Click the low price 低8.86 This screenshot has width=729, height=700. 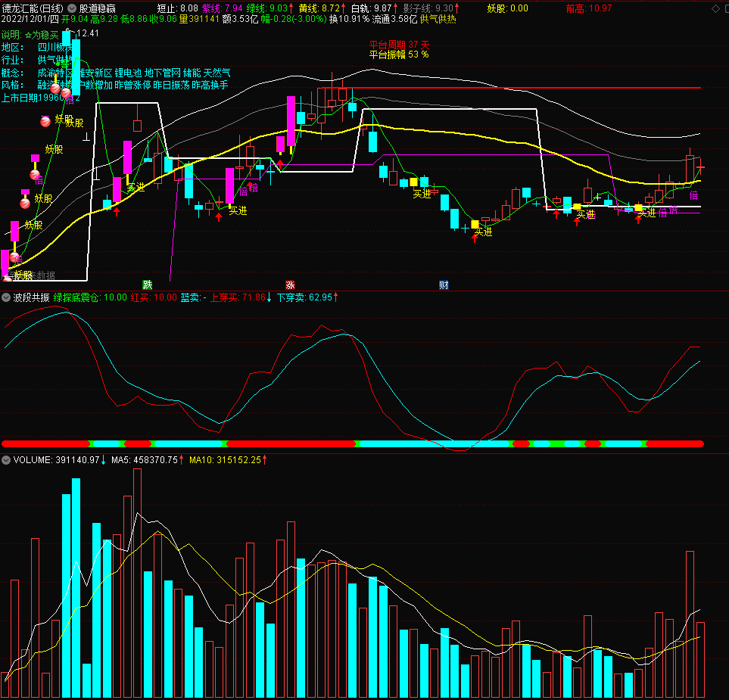(134, 19)
